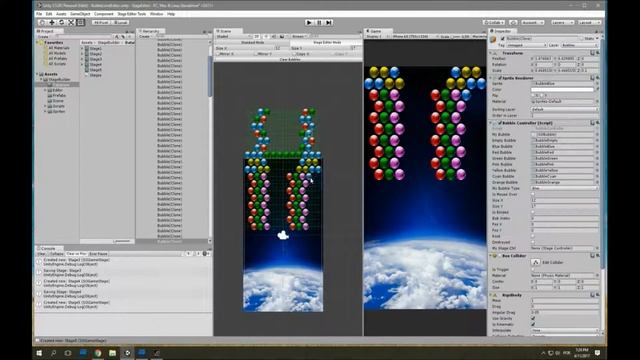Screen dimensions: 640x360
Task: Toggle the Bubble Controller enabled checkbox
Action: [x=500, y=123]
